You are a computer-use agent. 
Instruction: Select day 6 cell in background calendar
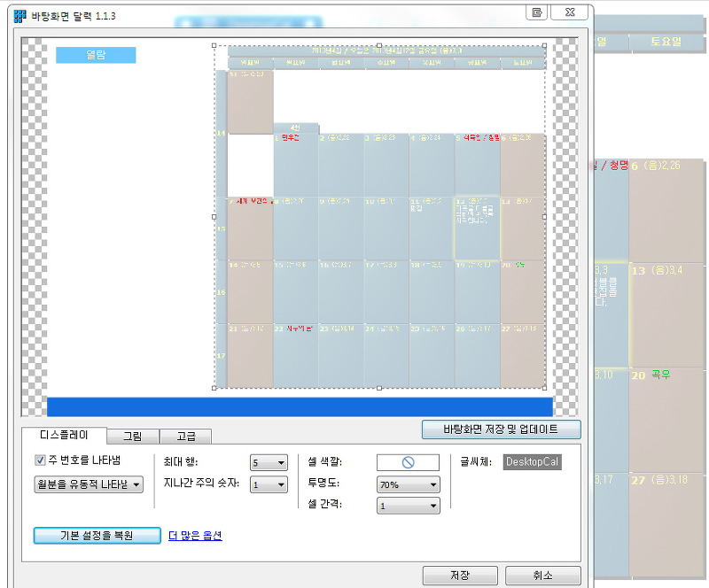pos(666,211)
